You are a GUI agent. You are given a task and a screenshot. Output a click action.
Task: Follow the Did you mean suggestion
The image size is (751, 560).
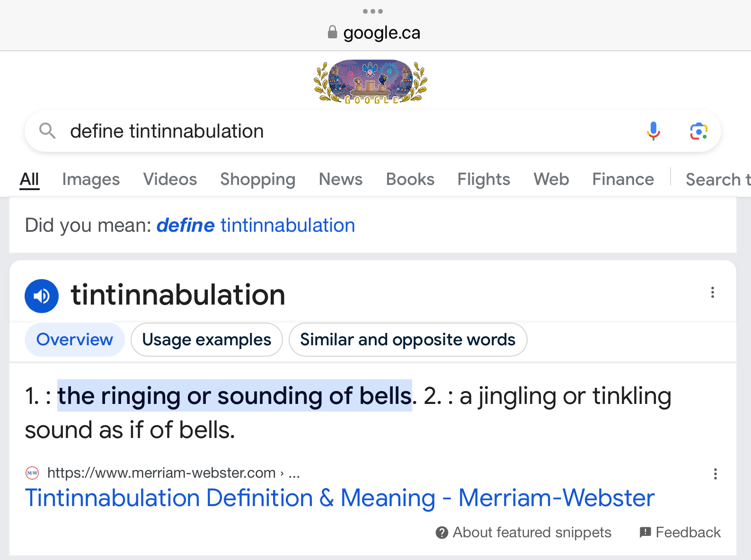click(x=256, y=226)
